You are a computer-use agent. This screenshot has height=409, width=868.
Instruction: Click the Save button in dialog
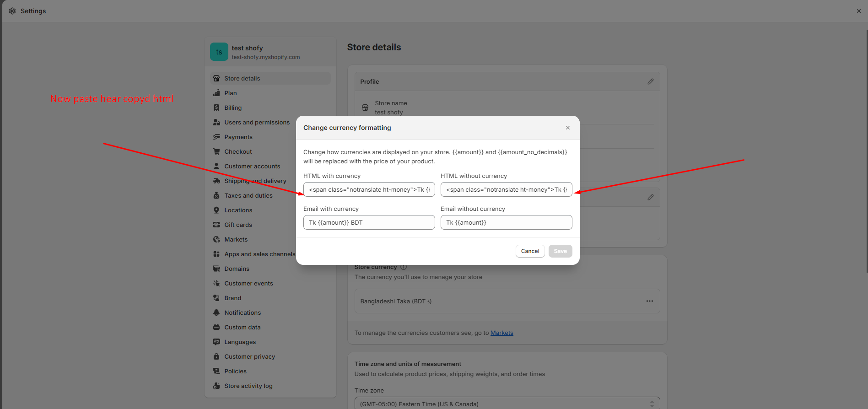click(560, 251)
